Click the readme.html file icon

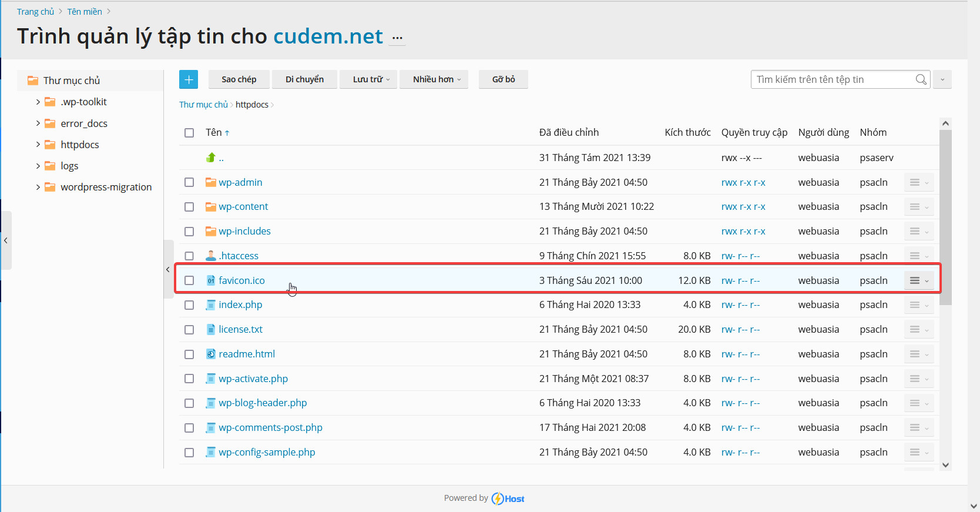click(211, 354)
